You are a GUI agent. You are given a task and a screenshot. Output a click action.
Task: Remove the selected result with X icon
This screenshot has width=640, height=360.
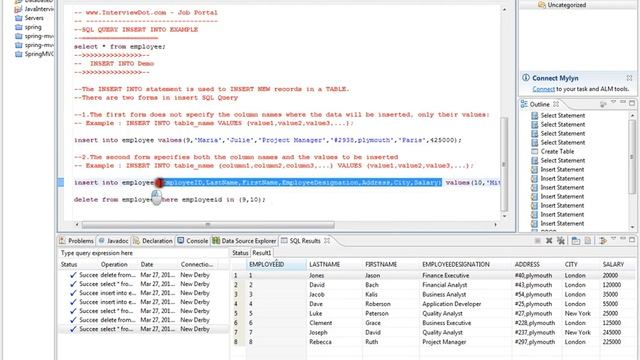(549, 241)
